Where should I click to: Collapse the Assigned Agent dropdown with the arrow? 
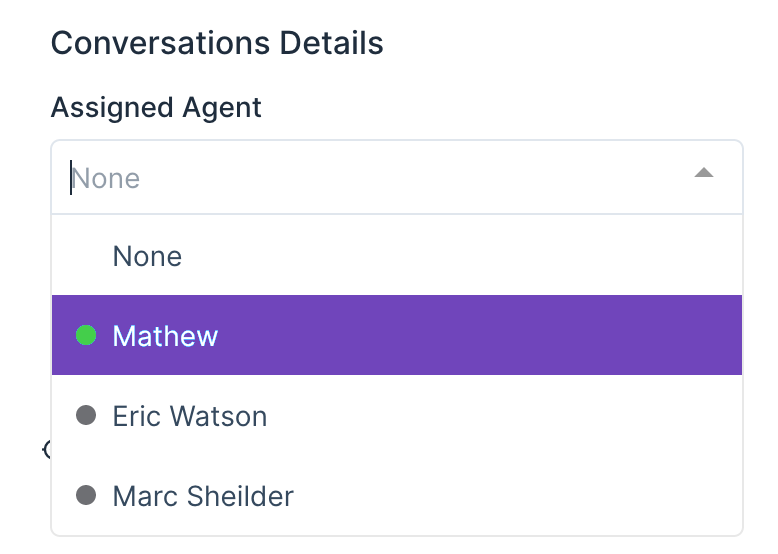tap(704, 174)
